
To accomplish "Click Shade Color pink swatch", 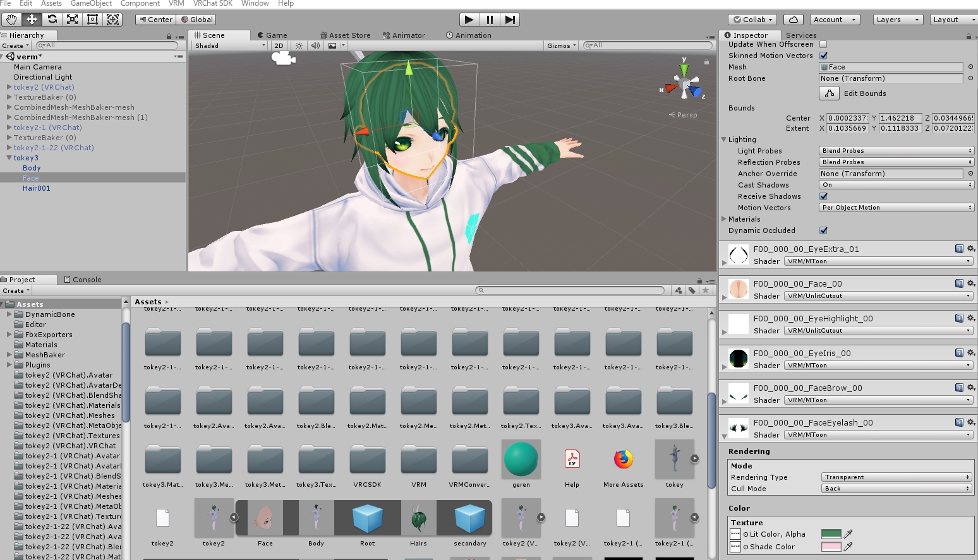I will (831, 547).
